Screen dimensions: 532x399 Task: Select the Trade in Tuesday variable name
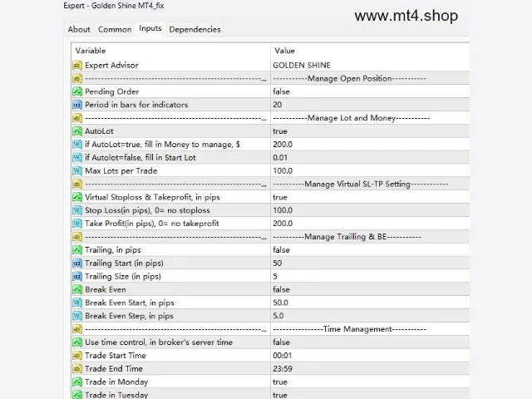[116, 395]
